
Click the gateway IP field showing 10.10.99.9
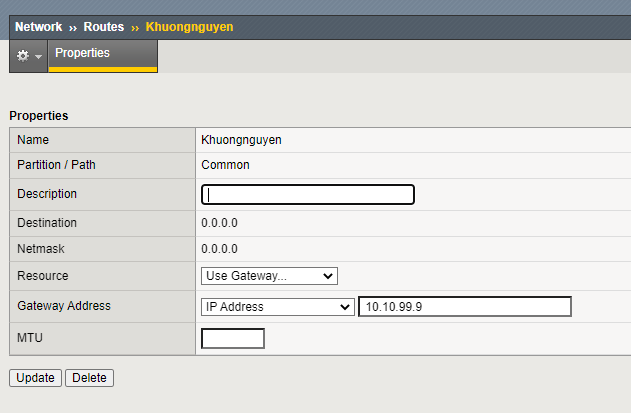[465, 307]
